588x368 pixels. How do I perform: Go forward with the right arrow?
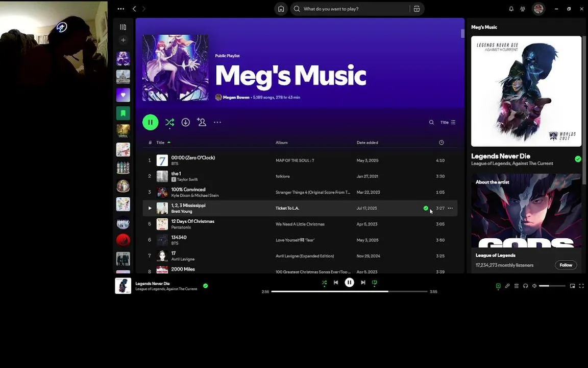[143, 9]
